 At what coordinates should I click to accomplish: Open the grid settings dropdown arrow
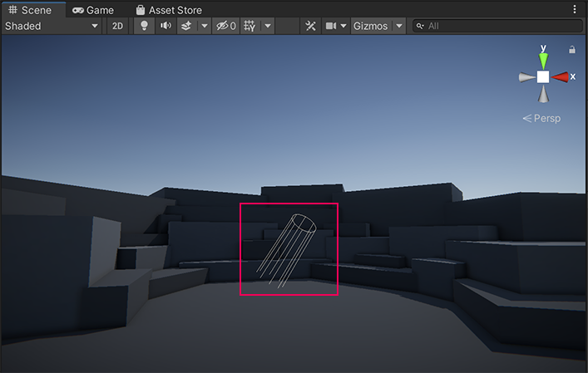click(267, 26)
